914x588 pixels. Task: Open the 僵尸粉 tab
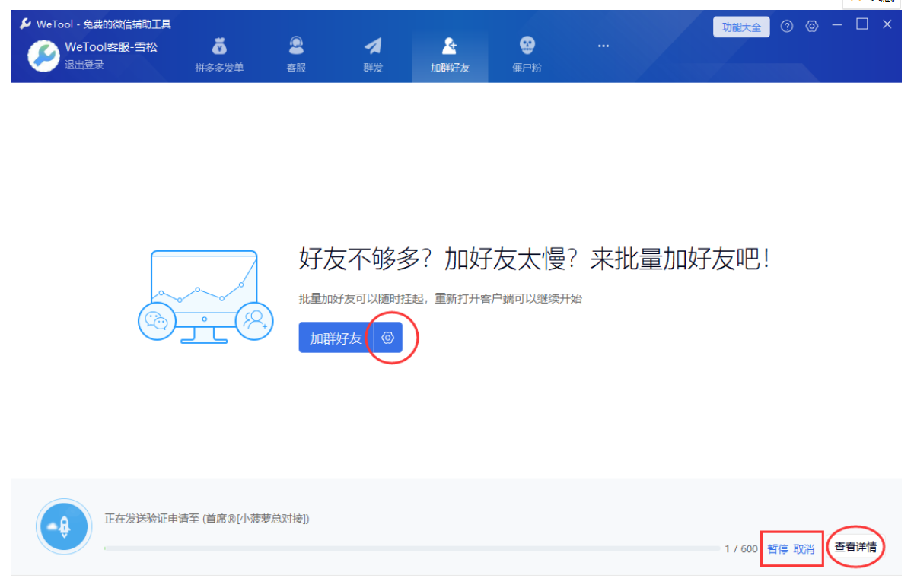(x=527, y=56)
